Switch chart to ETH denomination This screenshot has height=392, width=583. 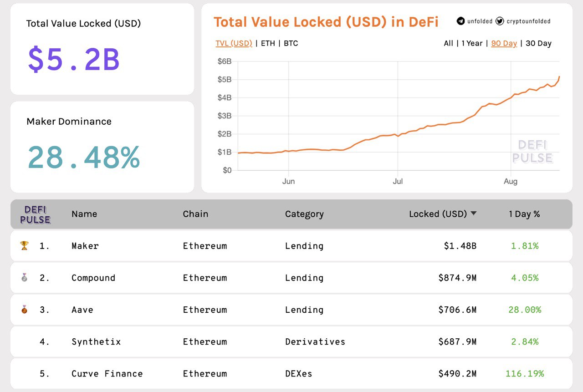268,43
